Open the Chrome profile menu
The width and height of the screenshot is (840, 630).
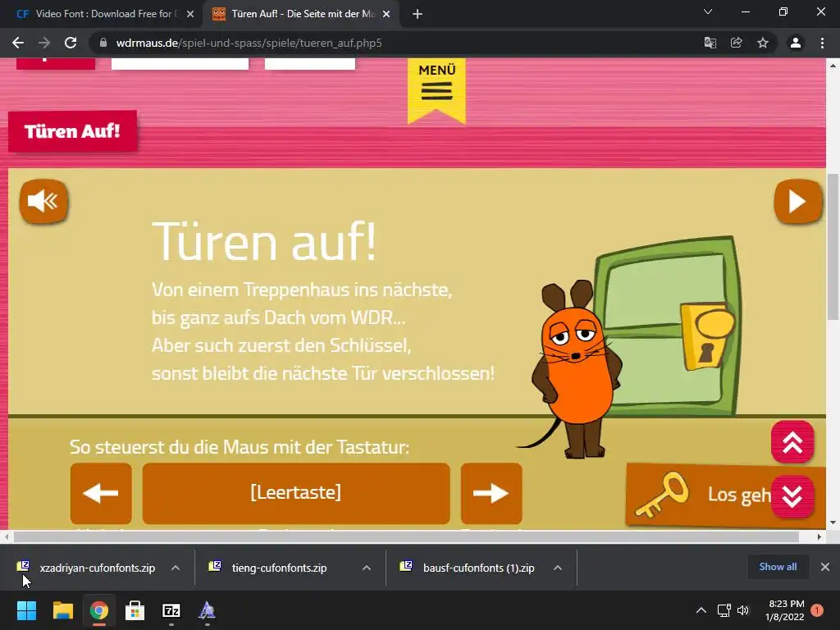[796, 43]
